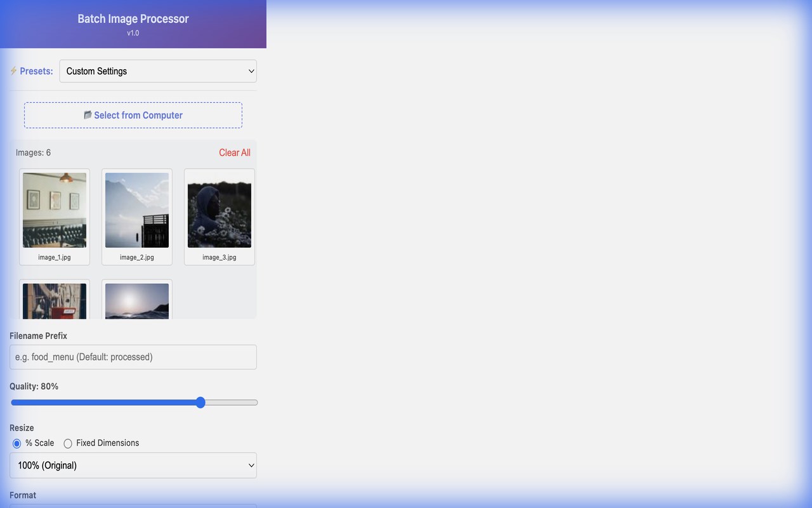Click the image_1.jpg filename label
This screenshot has height=508, width=812.
pos(55,257)
